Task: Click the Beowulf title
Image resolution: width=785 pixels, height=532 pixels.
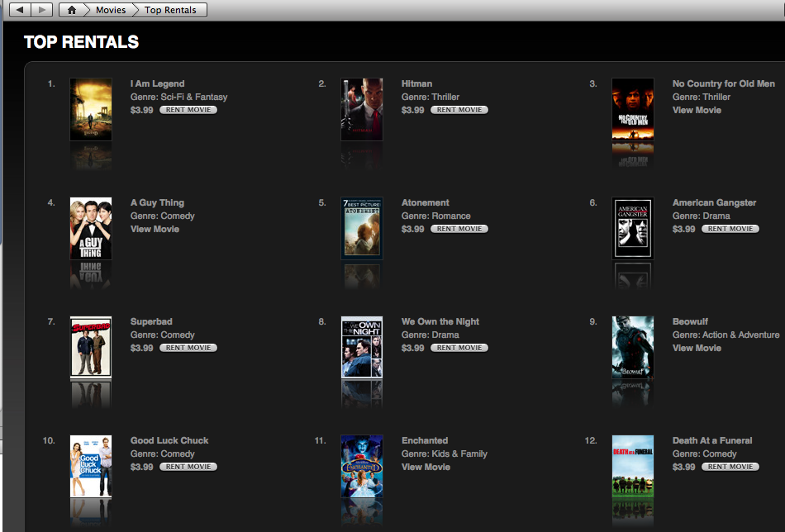Action: click(690, 322)
